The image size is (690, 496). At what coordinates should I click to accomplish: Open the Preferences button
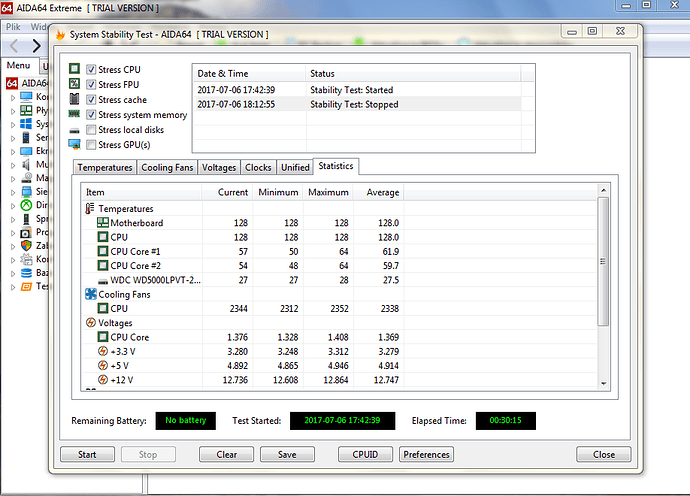[x=426, y=454]
